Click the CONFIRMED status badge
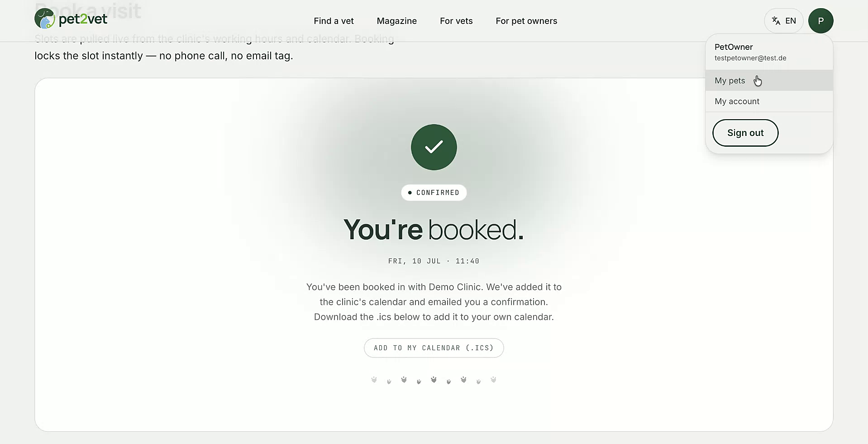The width and height of the screenshot is (868, 444). [x=434, y=193]
